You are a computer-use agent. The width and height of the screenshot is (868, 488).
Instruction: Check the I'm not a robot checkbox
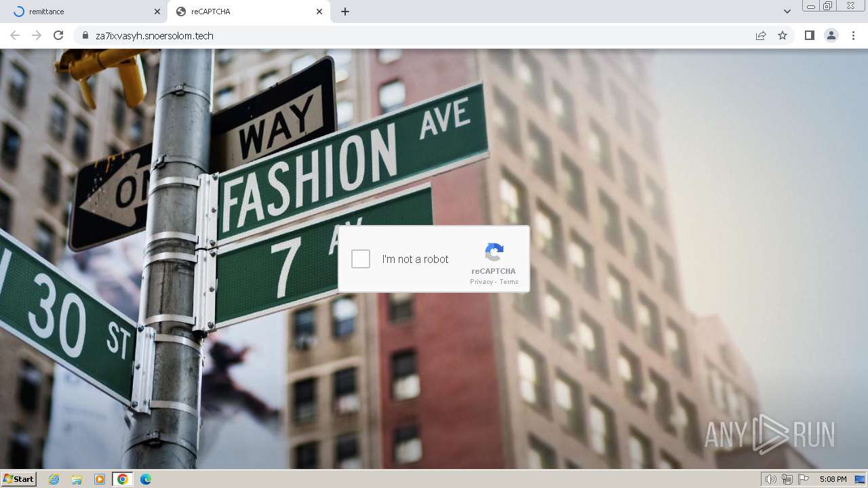pyautogui.click(x=361, y=259)
